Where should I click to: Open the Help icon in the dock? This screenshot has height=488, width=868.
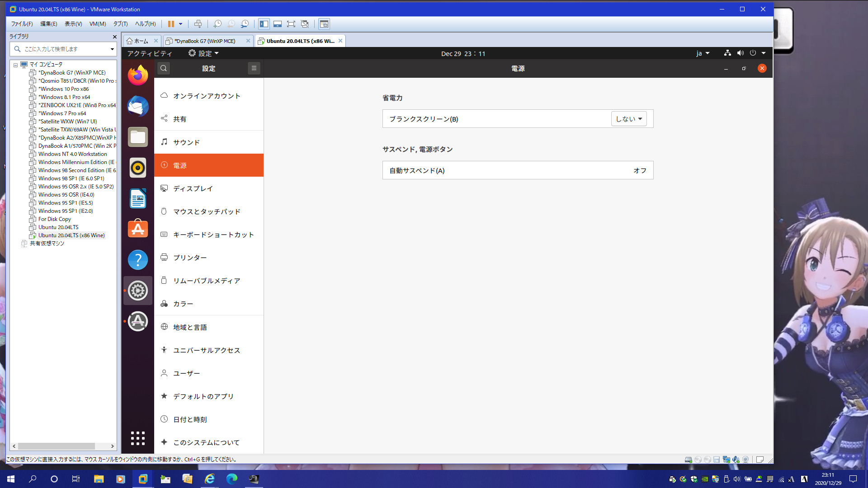[x=137, y=260]
